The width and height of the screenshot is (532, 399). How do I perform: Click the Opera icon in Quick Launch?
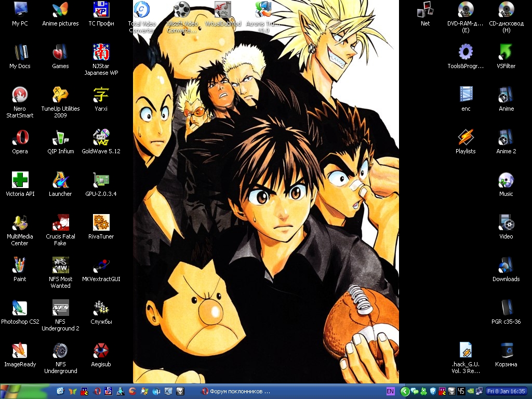(x=97, y=391)
